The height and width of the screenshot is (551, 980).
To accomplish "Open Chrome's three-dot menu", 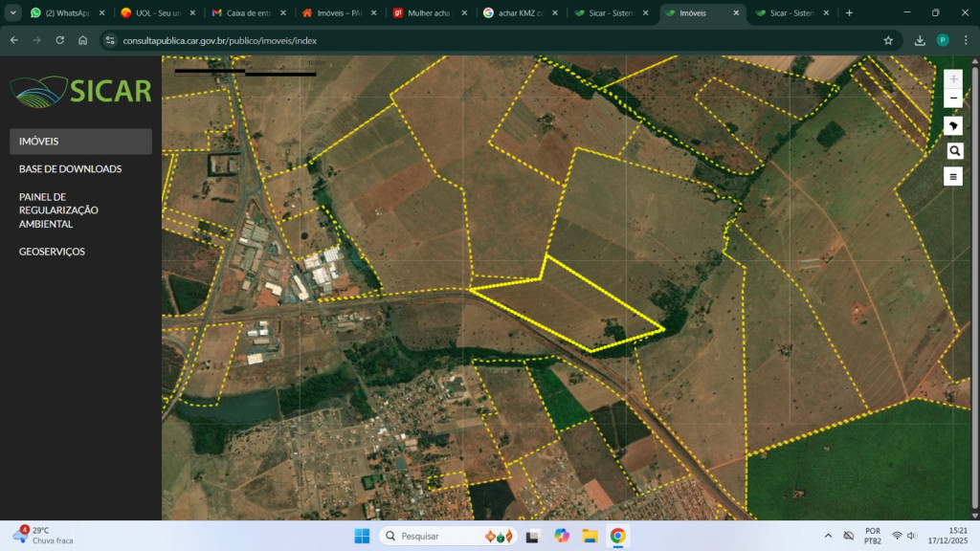I will (964, 40).
